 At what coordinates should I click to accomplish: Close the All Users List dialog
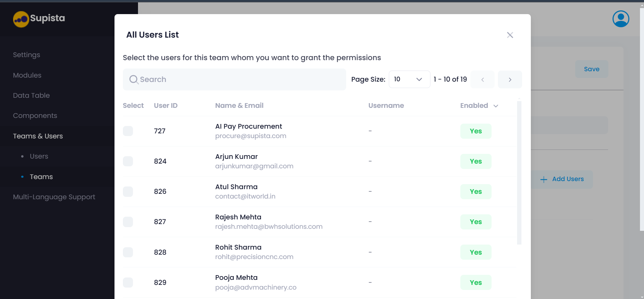coord(510,35)
